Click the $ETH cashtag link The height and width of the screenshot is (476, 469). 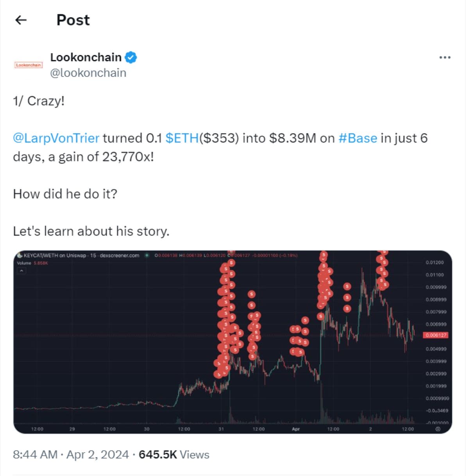(x=182, y=138)
